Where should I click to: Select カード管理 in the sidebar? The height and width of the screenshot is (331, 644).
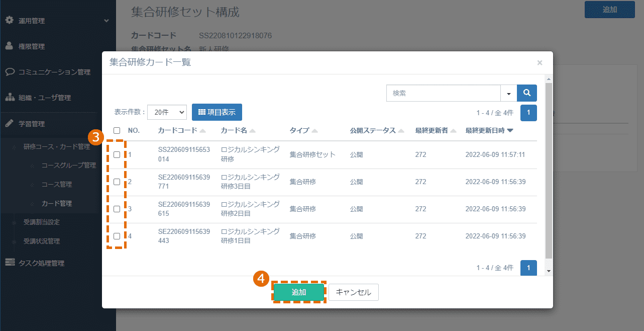pos(57,203)
